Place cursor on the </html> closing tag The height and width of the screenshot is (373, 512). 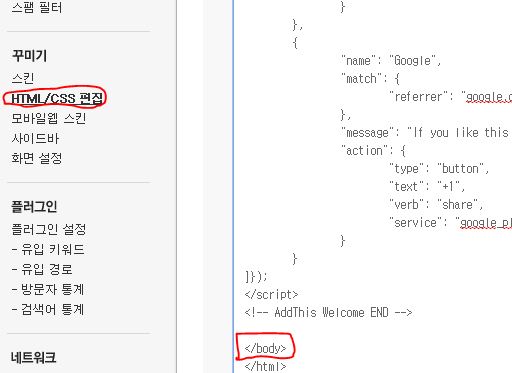pyautogui.click(x=265, y=366)
